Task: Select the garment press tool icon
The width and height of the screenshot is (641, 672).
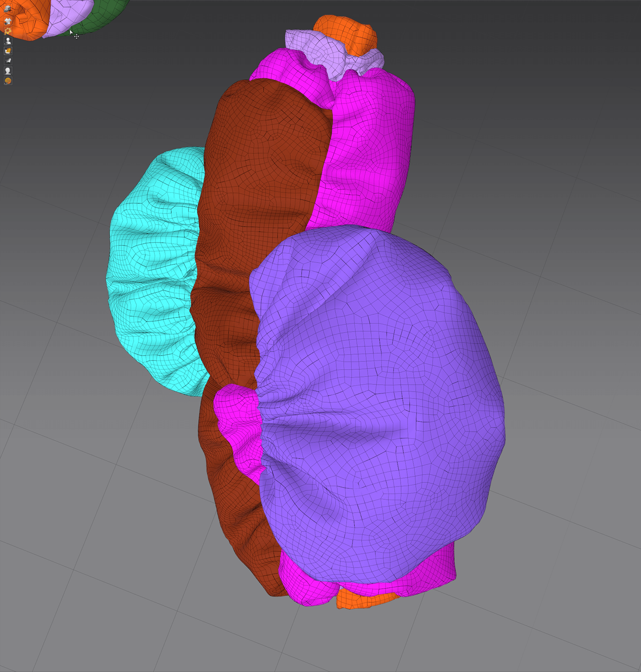Action: [8, 9]
